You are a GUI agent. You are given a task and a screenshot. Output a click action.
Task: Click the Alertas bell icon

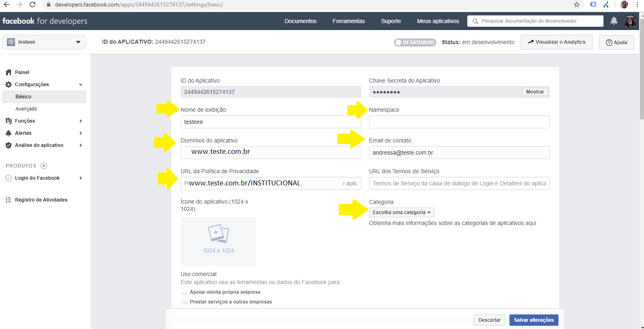click(x=9, y=133)
